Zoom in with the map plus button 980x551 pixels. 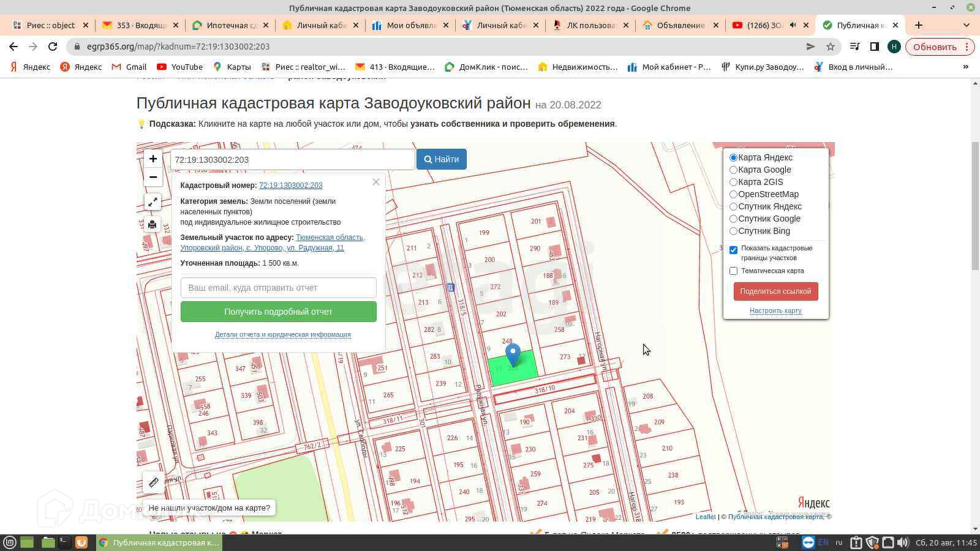(x=153, y=159)
